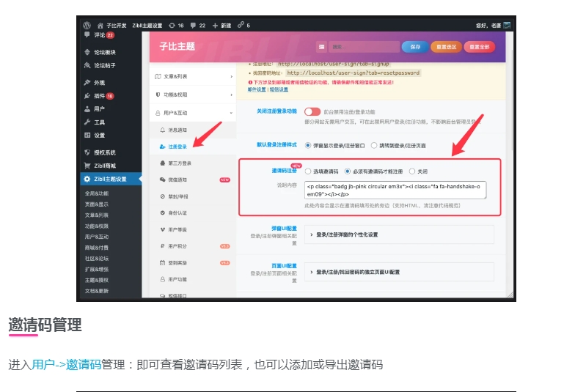This screenshot has width=575, height=392.
Task: Click the 说明内容 HTML textarea
Action: pos(395,191)
